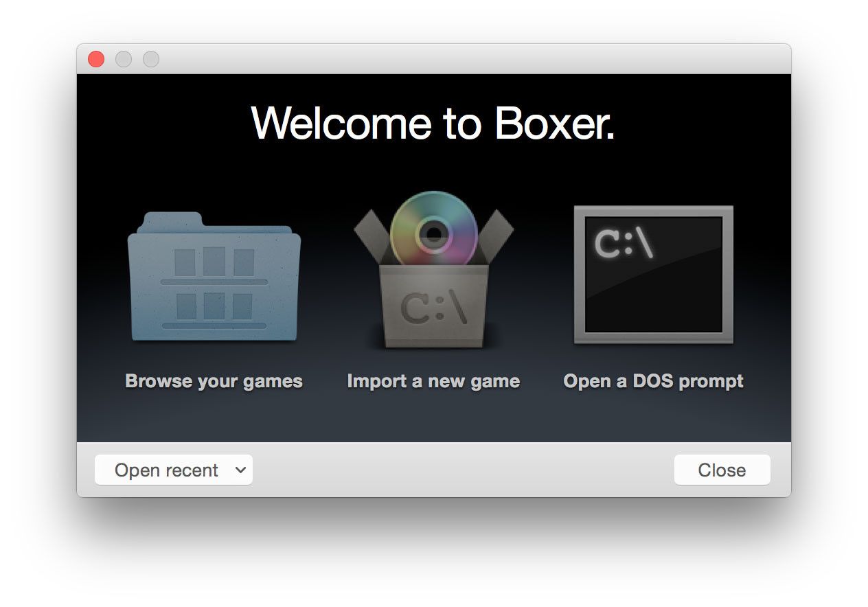Click the DOS terminal monitor icon

pyautogui.click(x=653, y=275)
